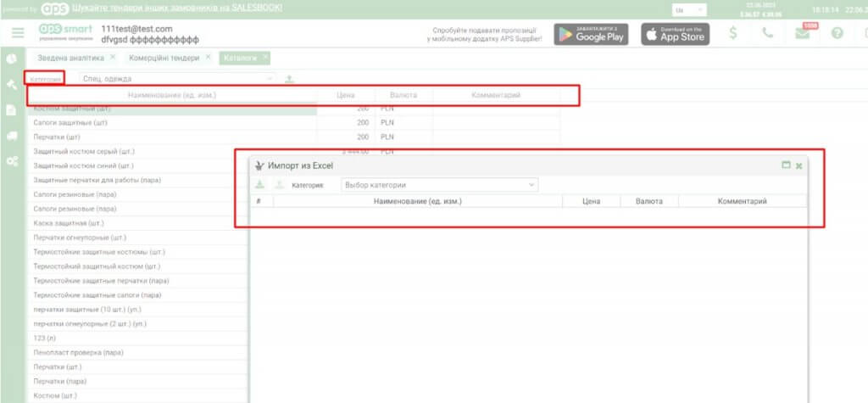The width and height of the screenshot is (868, 403).
Task: Click the Google Play download button
Action: [591, 35]
